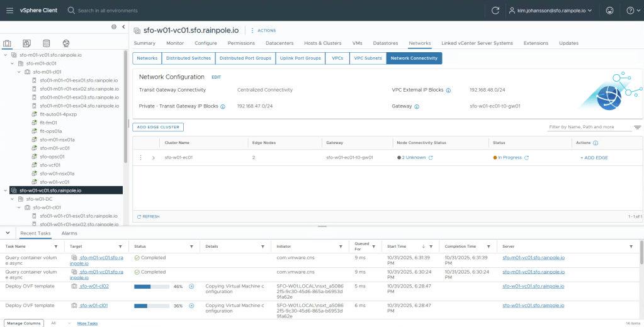Cancel the 46% Deploy OVF template task

pos(191,286)
